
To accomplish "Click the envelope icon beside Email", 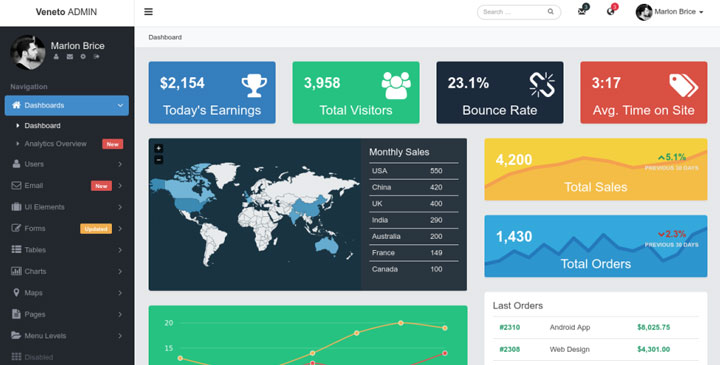I will coord(16,185).
